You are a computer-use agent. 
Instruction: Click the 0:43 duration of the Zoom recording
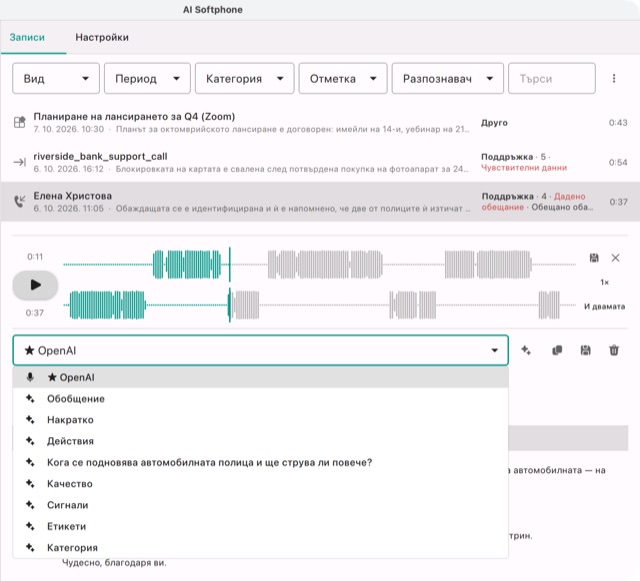(618, 122)
